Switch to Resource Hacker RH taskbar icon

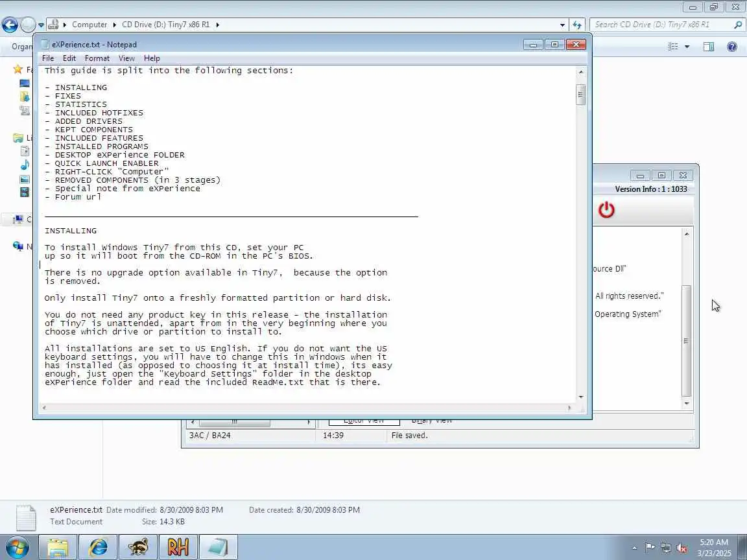[x=178, y=547]
